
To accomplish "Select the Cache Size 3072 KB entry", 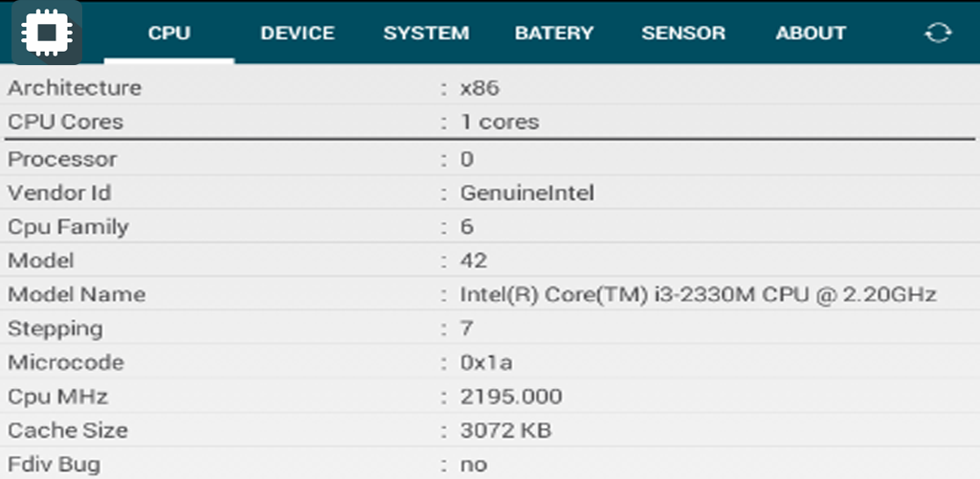I will pyautogui.click(x=505, y=431).
